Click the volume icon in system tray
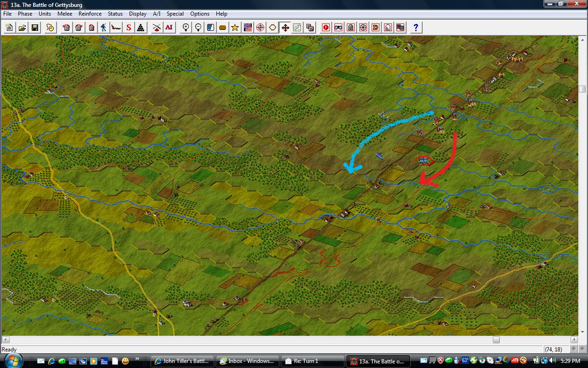 [553, 361]
